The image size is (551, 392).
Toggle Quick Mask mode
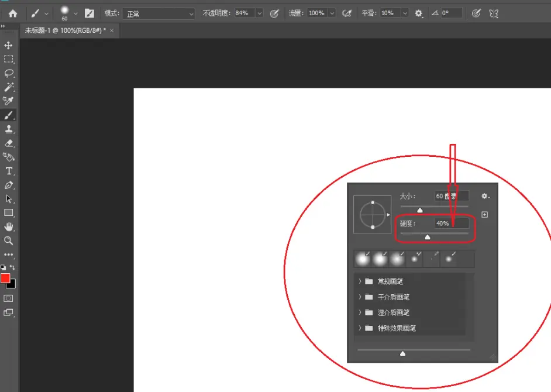click(x=8, y=298)
